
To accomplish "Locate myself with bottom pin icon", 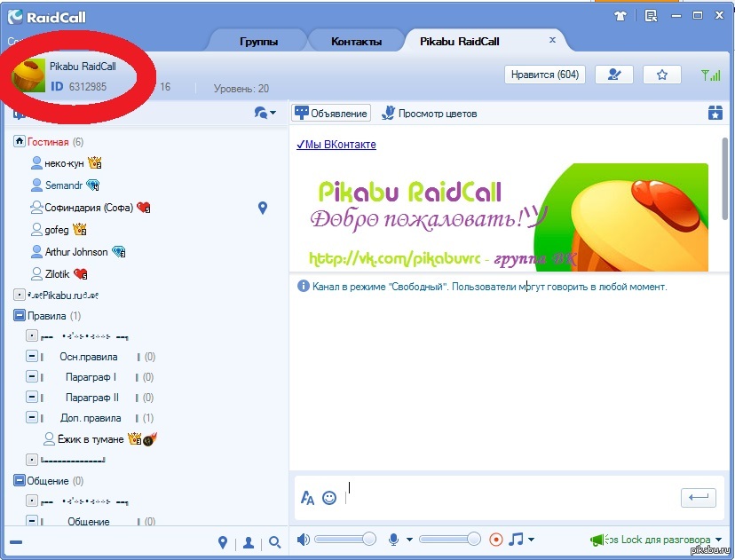I will (223, 542).
